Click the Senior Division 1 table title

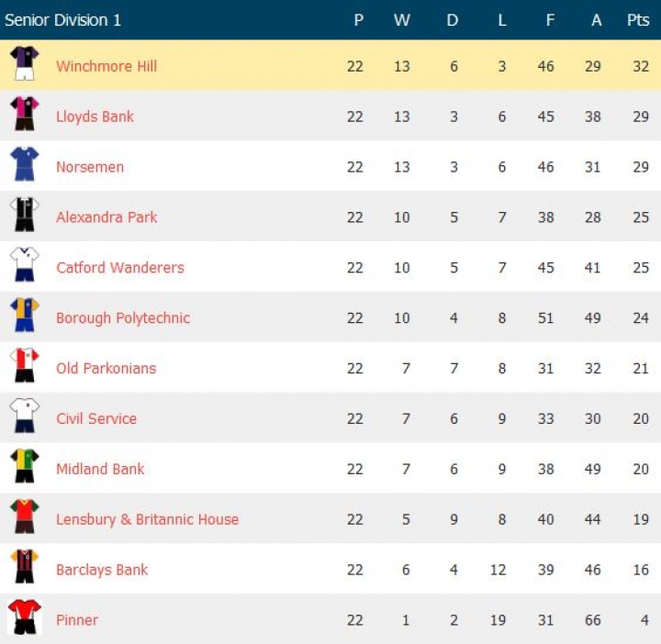tap(62, 20)
